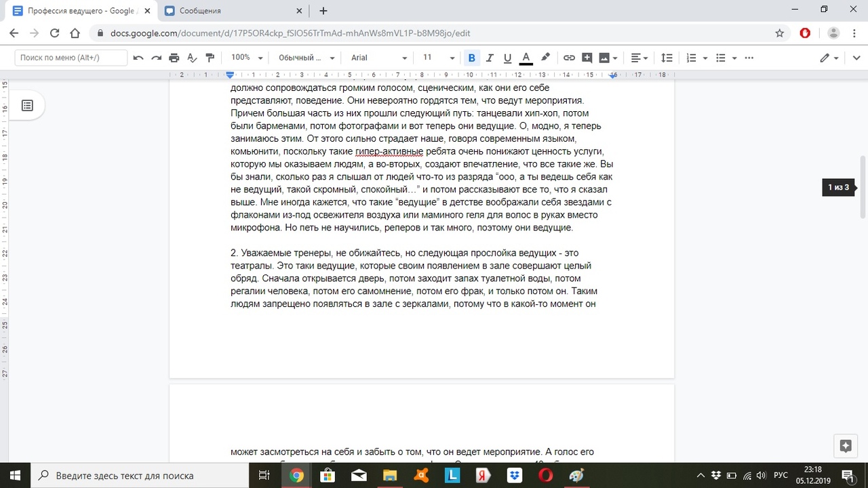Screen dimensions: 868x488
Task: Open the text color picker
Action: pos(526,58)
